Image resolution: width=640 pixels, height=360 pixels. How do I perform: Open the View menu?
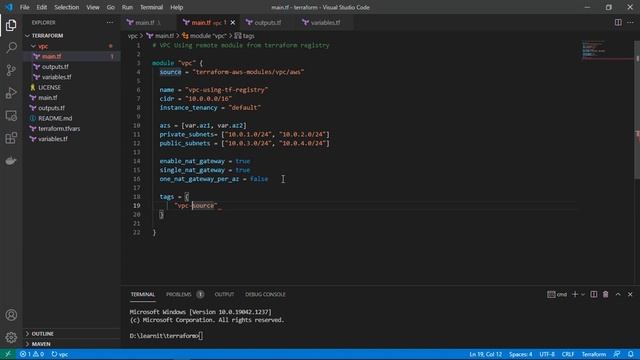[93, 7]
